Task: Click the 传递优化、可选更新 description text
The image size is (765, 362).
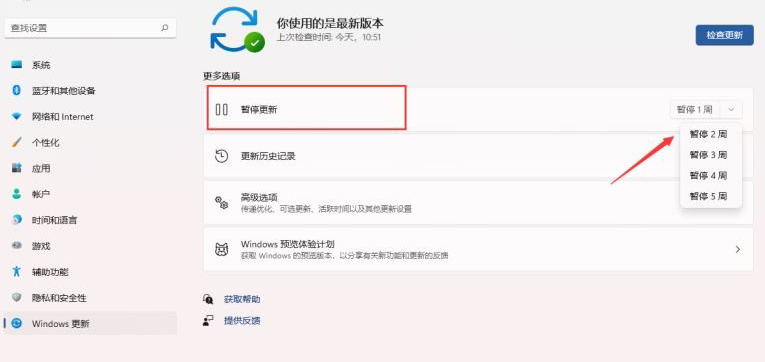Action: click(326, 209)
